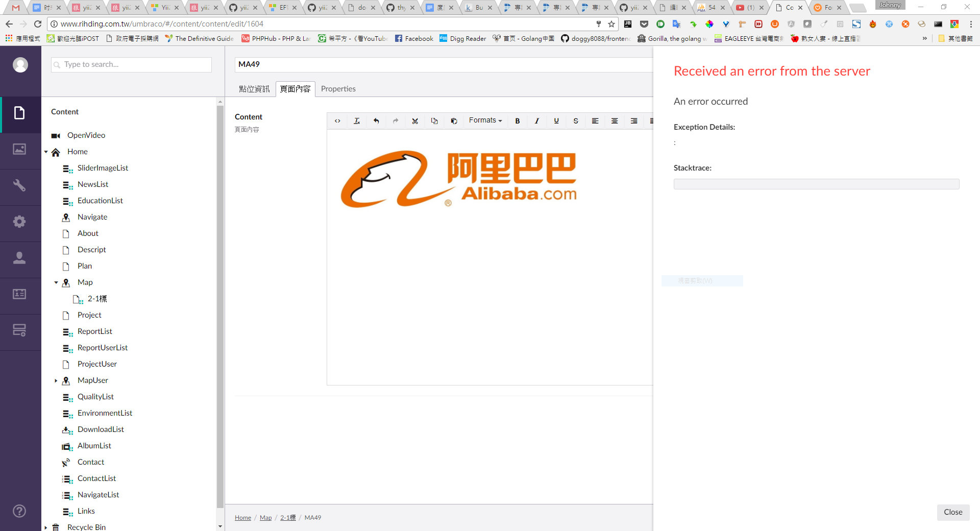Focus the Type to search field

pyautogui.click(x=132, y=64)
